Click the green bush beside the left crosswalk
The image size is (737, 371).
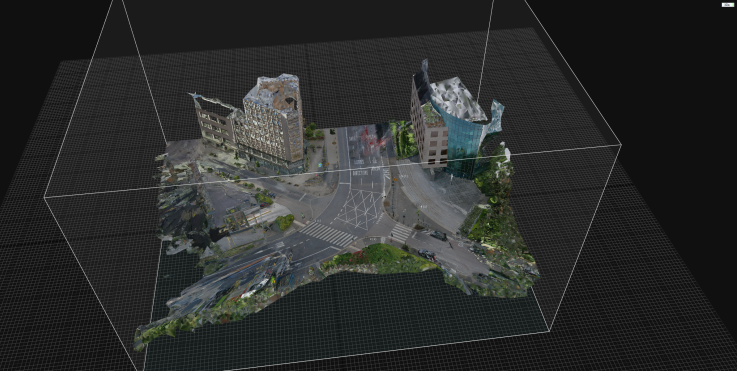[x=284, y=221]
